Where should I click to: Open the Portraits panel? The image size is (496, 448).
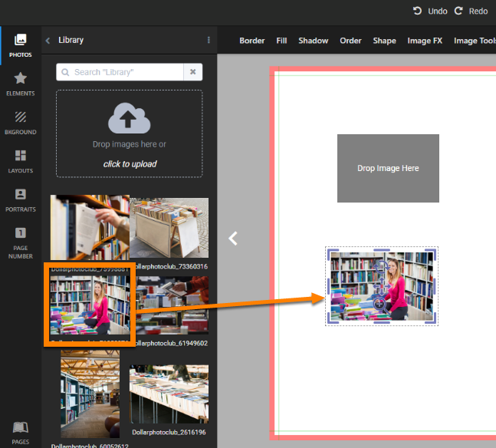click(20, 199)
